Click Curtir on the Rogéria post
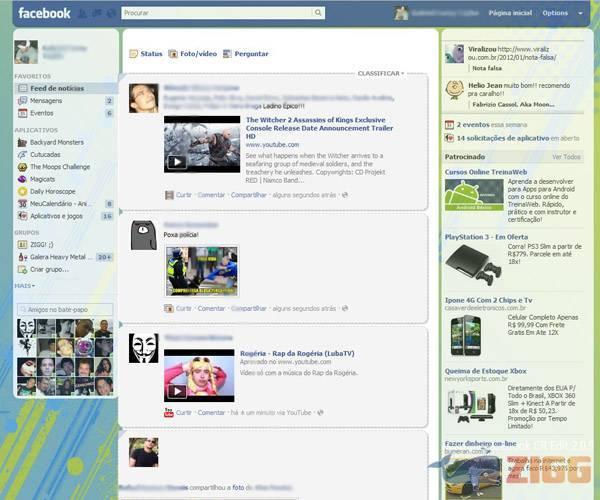 tap(184, 413)
